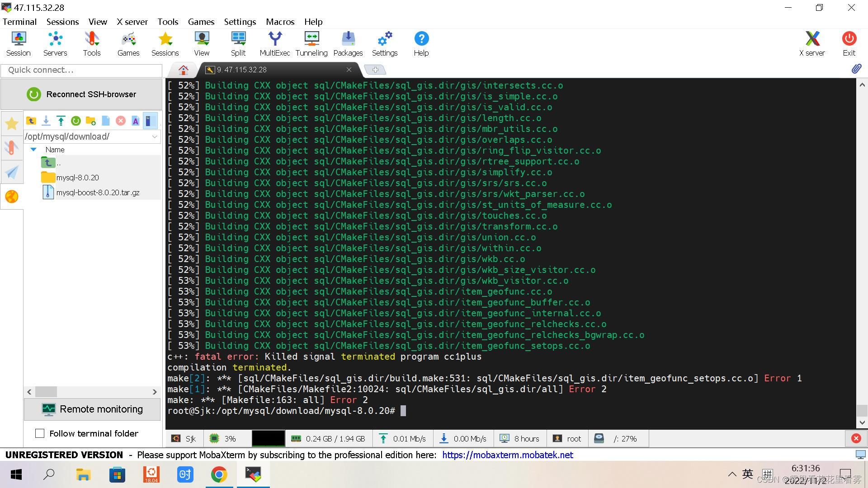This screenshot has height=488, width=868.
Task: Click the Split terminal icon
Action: click(238, 44)
